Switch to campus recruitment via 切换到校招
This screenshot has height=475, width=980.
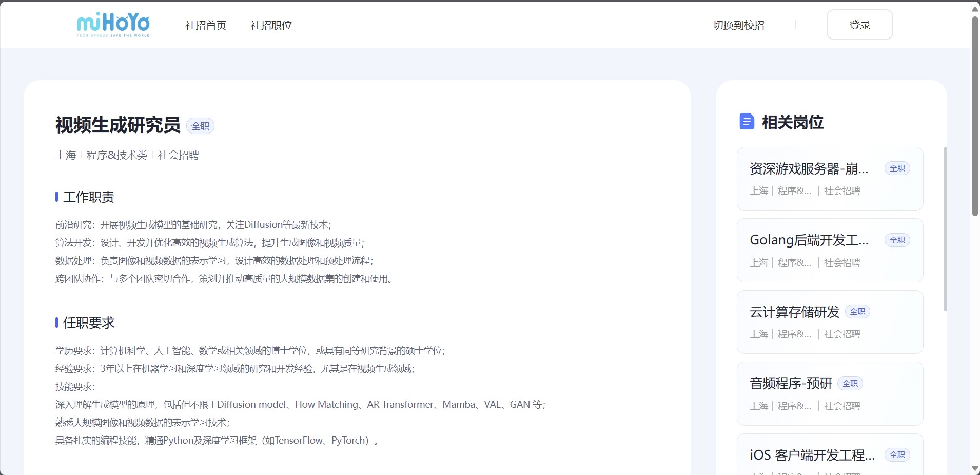738,25
